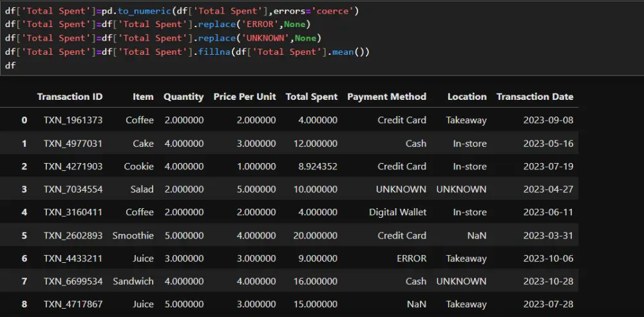Click Total Spent value 16.000000

tap(316, 281)
